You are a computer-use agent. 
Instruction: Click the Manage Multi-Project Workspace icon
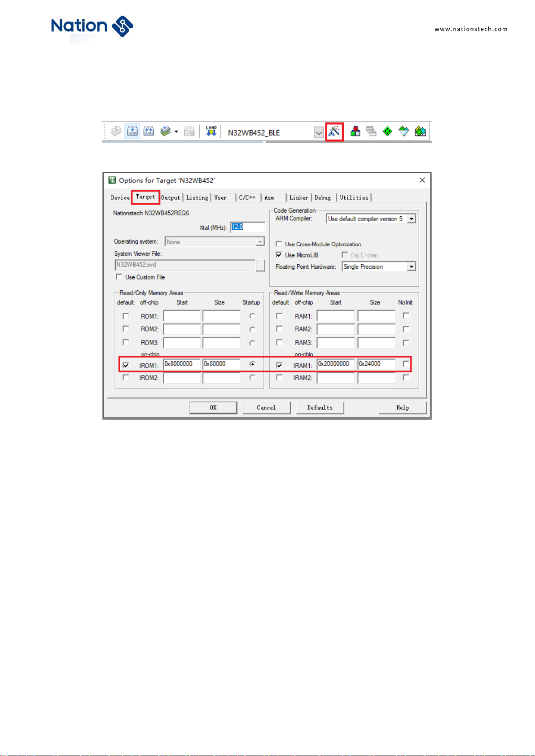click(371, 131)
